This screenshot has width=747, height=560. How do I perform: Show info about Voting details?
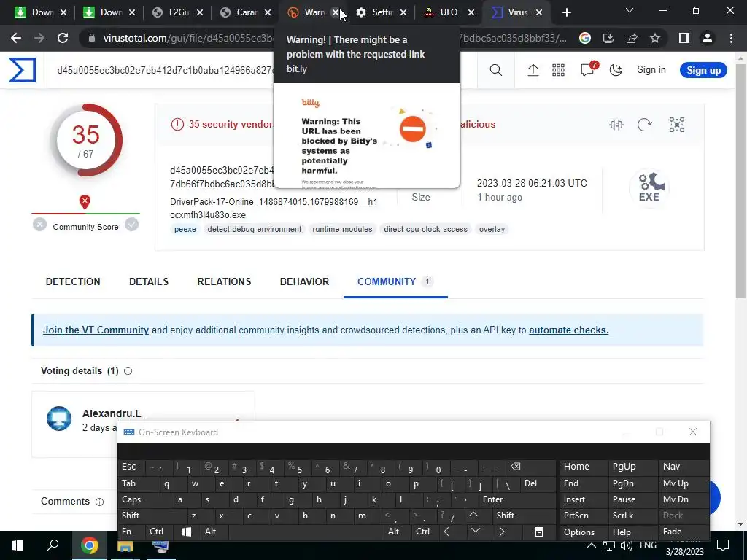pyautogui.click(x=128, y=371)
